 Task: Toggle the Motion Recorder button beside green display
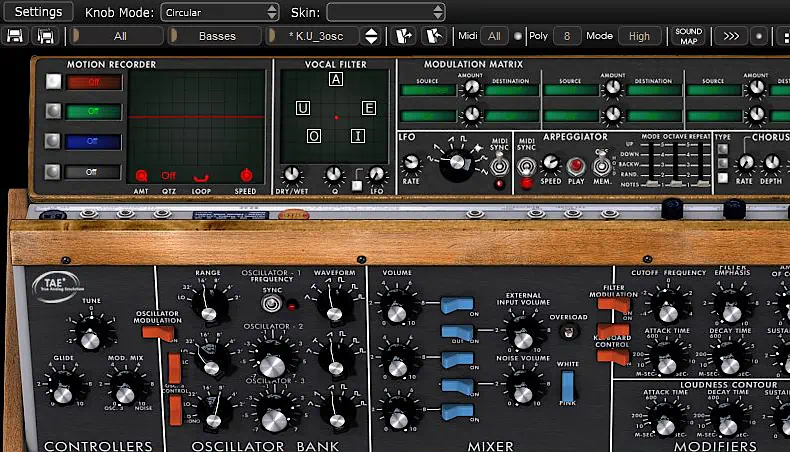tap(53, 111)
